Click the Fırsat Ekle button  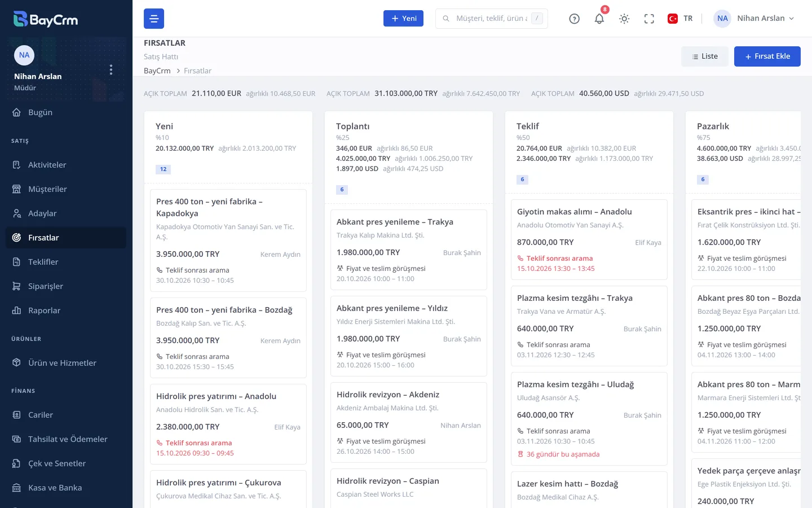pyautogui.click(x=767, y=56)
